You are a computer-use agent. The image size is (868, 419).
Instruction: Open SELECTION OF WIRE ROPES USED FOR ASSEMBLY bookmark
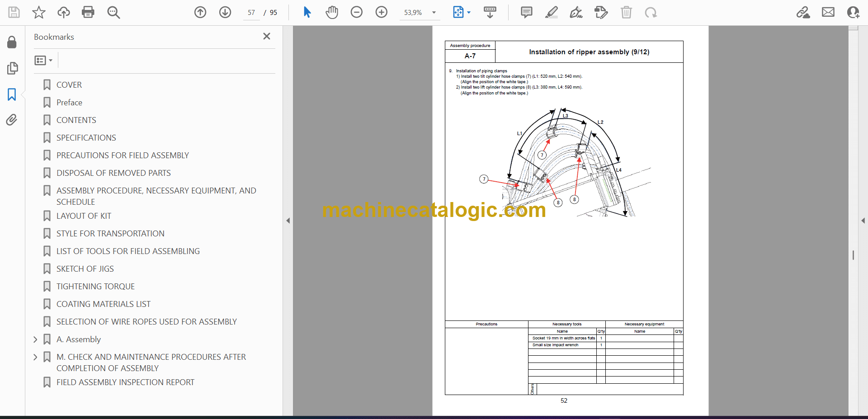click(x=146, y=322)
